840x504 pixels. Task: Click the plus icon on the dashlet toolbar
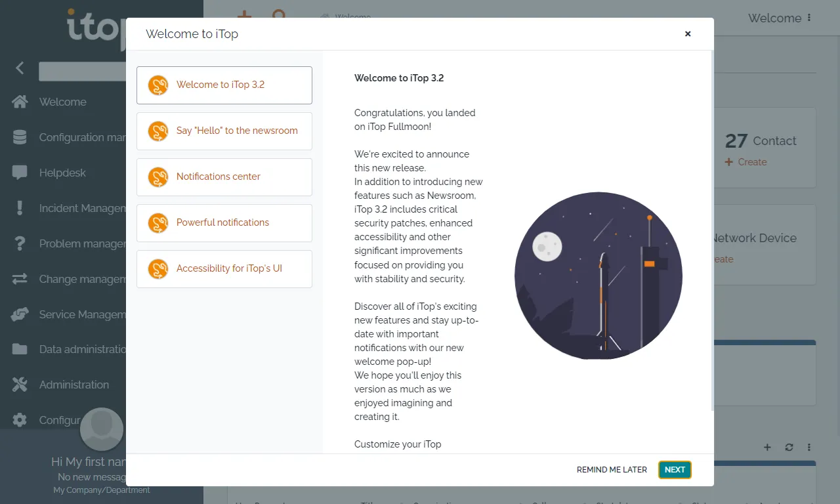point(767,447)
